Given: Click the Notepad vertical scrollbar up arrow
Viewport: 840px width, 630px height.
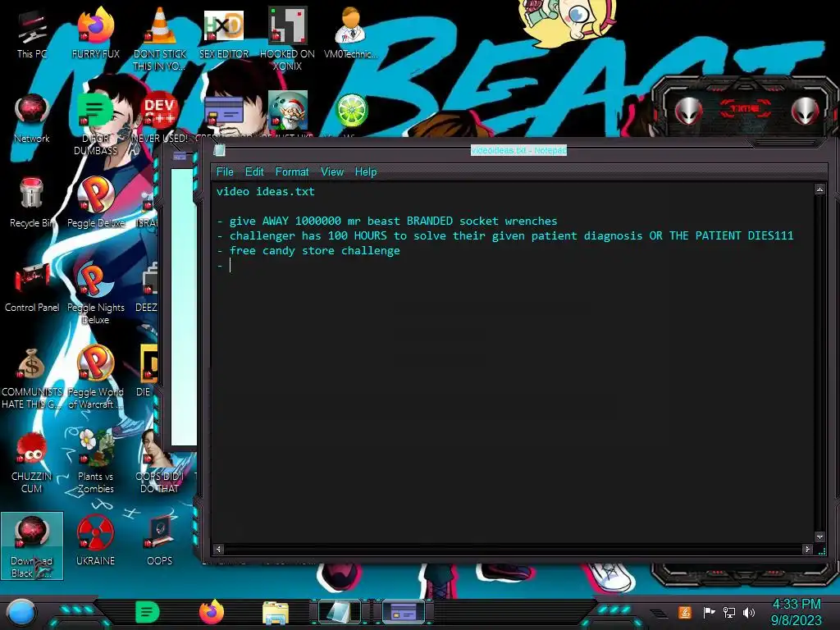Looking at the screenshot, I should (819, 189).
